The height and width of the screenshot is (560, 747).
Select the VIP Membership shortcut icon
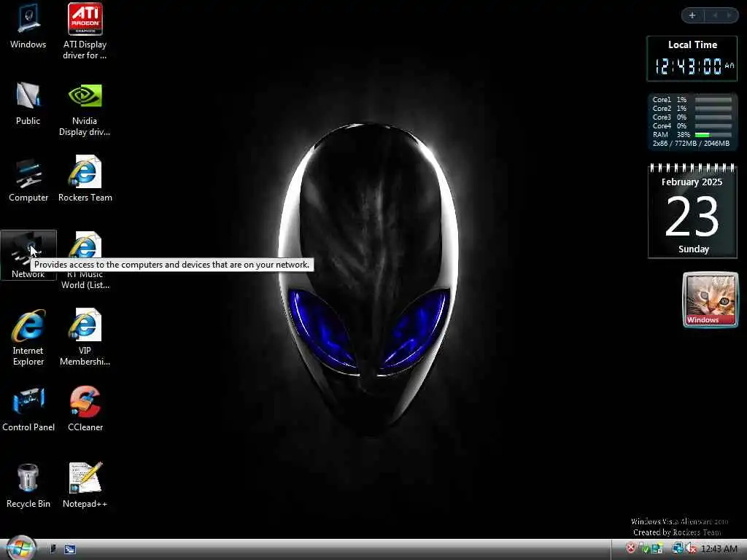[85, 338]
